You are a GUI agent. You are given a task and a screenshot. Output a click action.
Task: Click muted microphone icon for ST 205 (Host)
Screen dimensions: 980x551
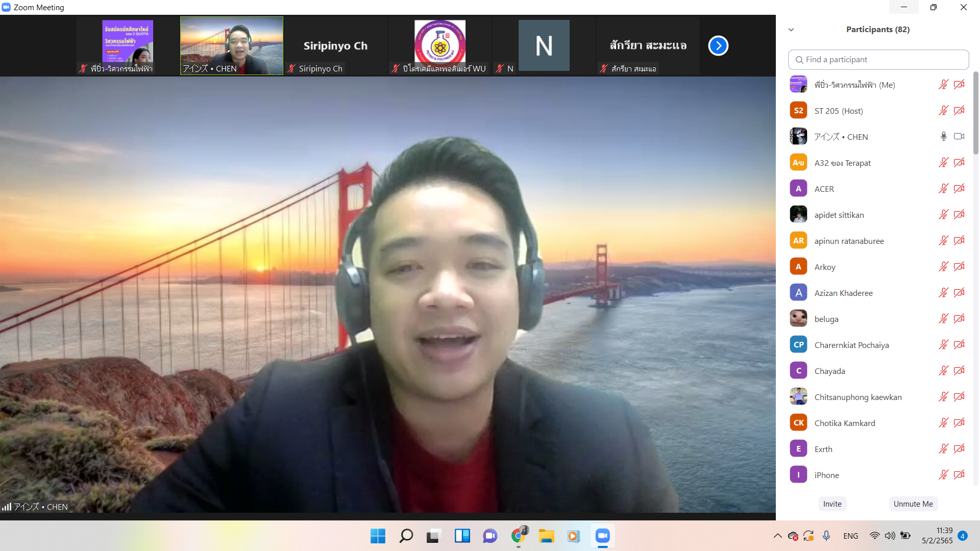[943, 111]
